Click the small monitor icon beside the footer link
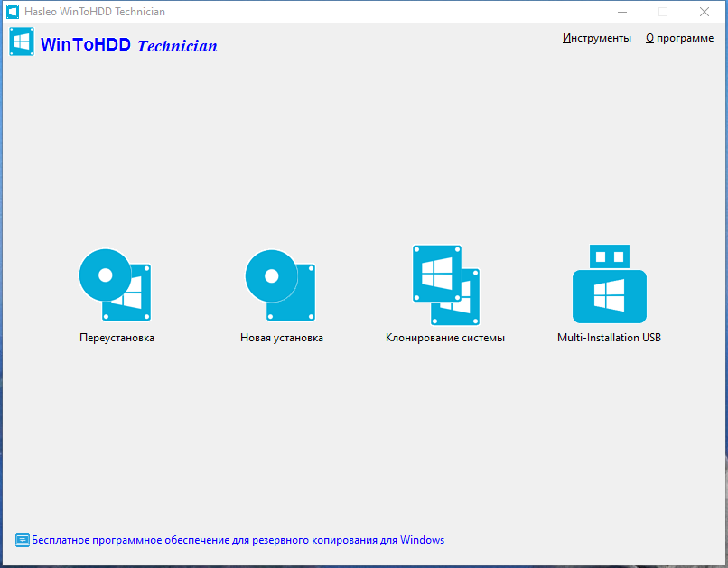The height and width of the screenshot is (568, 728). tap(20, 540)
